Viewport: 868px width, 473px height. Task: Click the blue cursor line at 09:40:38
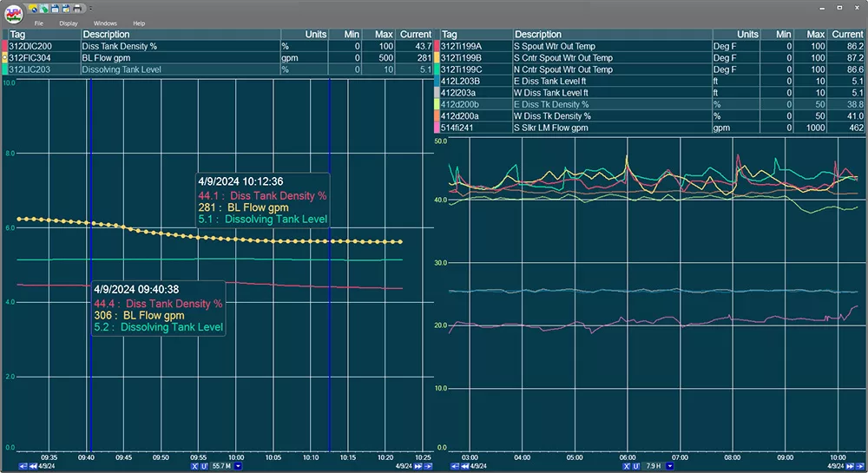pyautogui.click(x=90, y=266)
